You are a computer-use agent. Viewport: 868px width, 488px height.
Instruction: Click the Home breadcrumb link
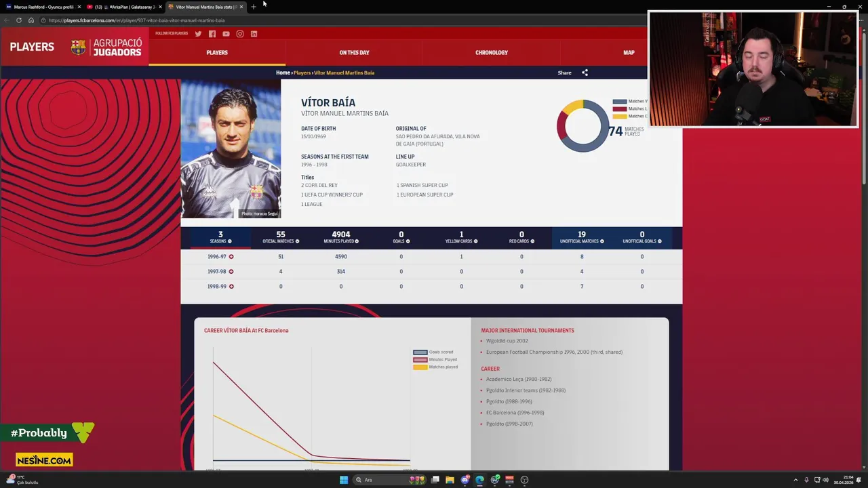pos(283,73)
